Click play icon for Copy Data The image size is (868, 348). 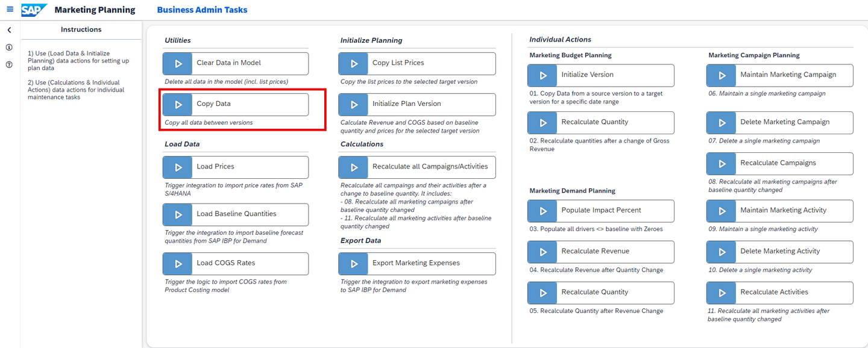pos(178,104)
